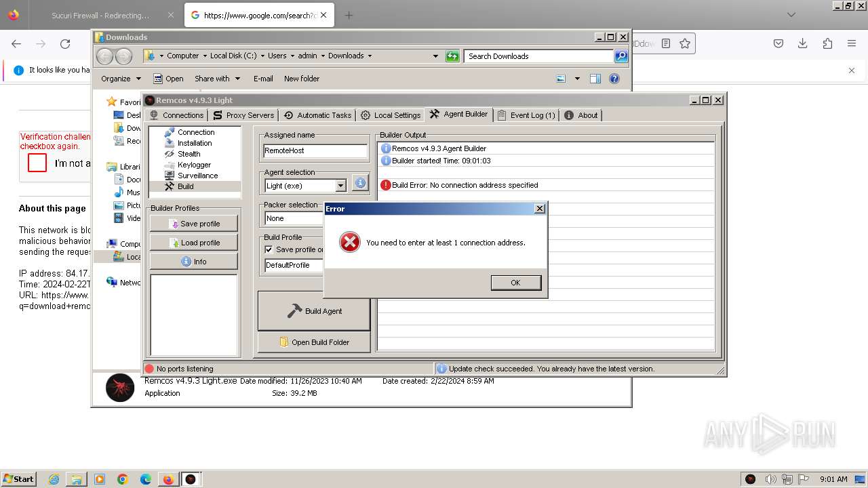This screenshot has width=868, height=488.
Task: Open the view options dropdown arrow in Downloads
Action: (577, 79)
